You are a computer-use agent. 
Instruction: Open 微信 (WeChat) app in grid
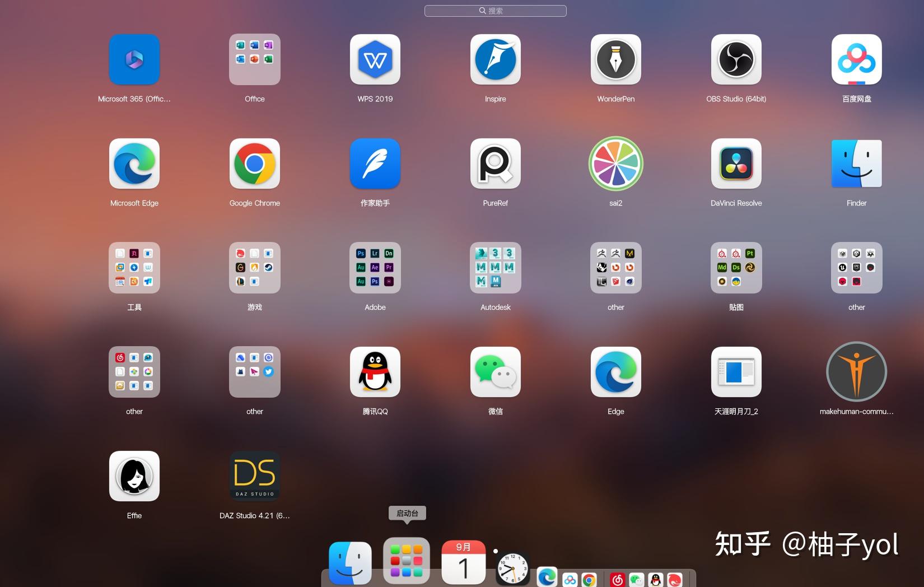click(495, 372)
